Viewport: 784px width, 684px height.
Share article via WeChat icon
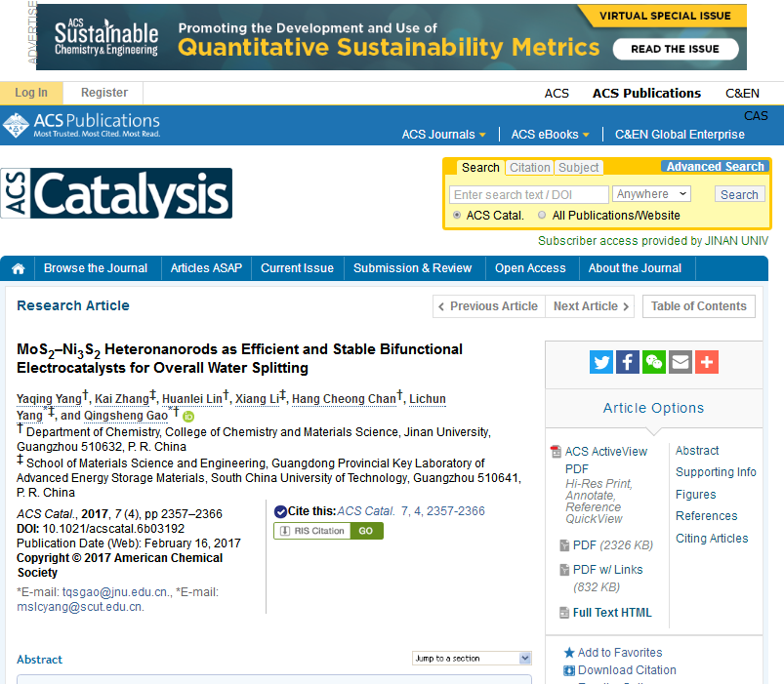coord(654,362)
